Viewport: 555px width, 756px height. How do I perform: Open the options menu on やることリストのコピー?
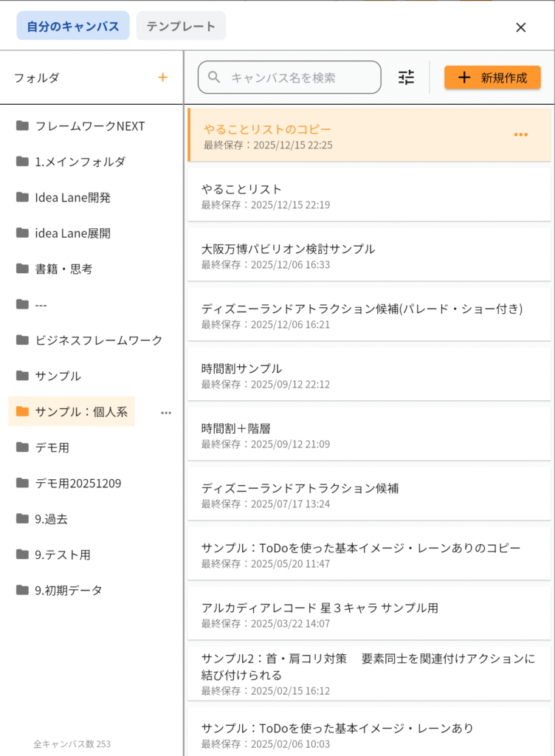coord(521,134)
